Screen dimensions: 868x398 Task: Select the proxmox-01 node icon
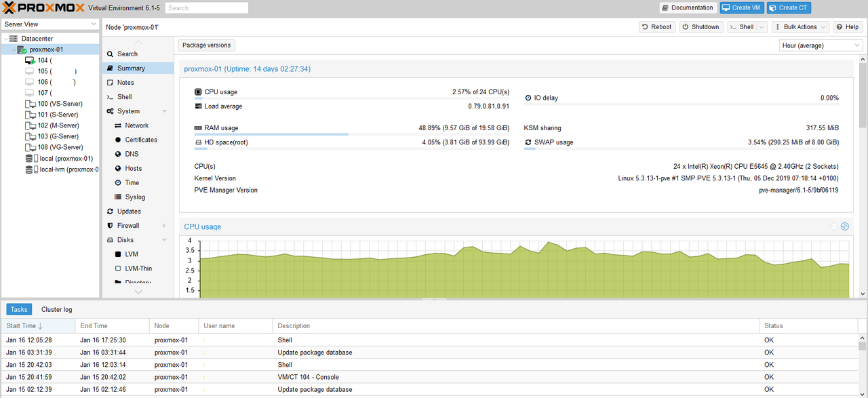(x=22, y=49)
